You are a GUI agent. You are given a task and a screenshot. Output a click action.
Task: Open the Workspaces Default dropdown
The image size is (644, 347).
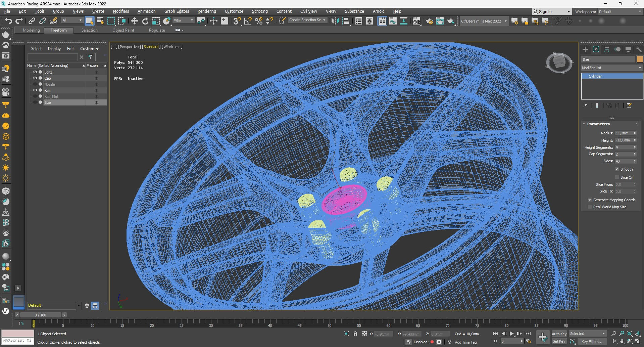click(620, 12)
